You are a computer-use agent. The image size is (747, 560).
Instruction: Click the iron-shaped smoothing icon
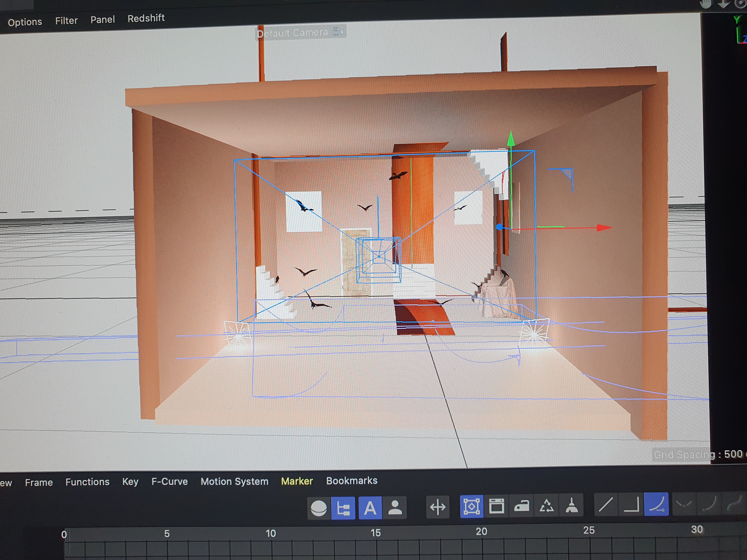pos(521,506)
